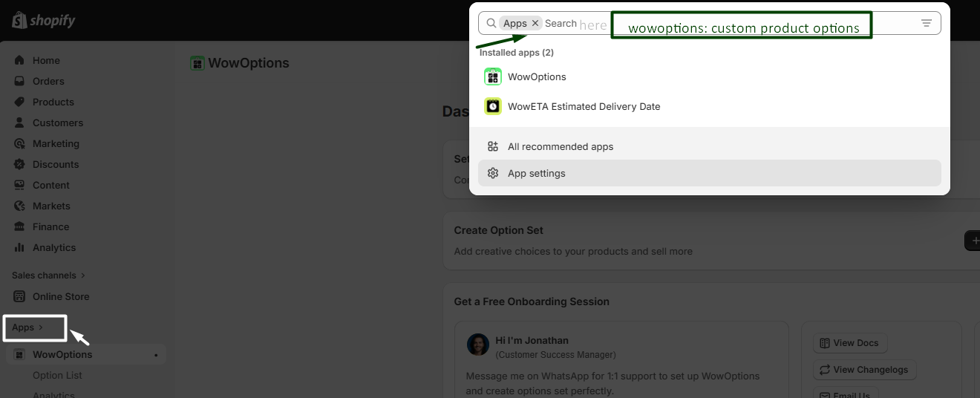Select Discounts in sidebar
The image size is (980, 398).
click(x=55, y=164)
